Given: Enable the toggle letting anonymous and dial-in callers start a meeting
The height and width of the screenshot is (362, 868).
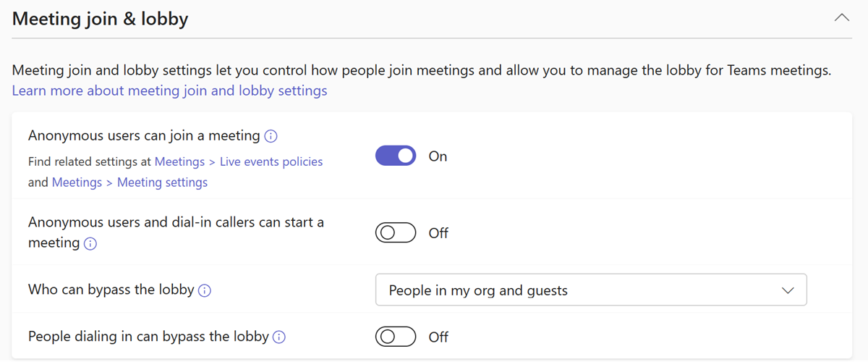Looking at the screenshot, I should pos(396,233).
